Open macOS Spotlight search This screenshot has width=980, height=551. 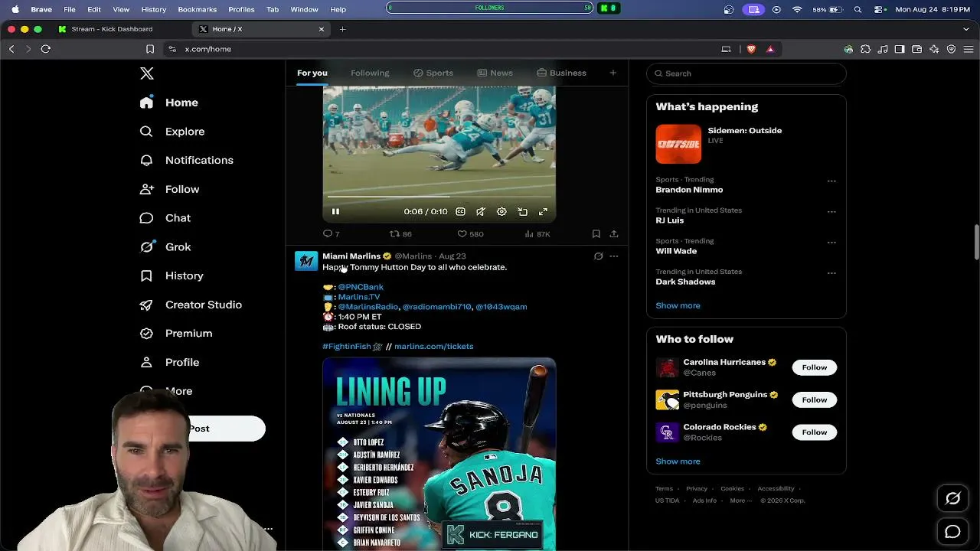pos(857,9)
